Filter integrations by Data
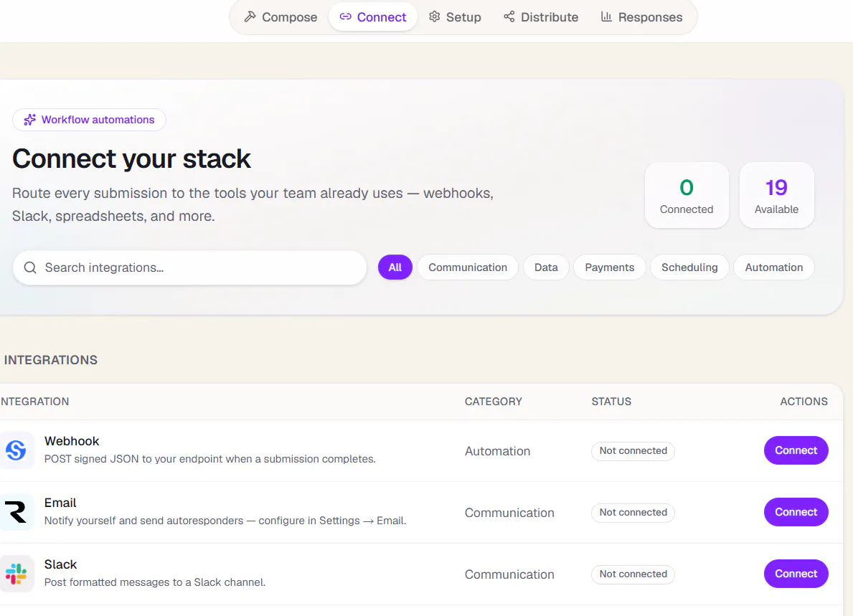Viewport: 853px width, 616px height. (x=546, y=267)
